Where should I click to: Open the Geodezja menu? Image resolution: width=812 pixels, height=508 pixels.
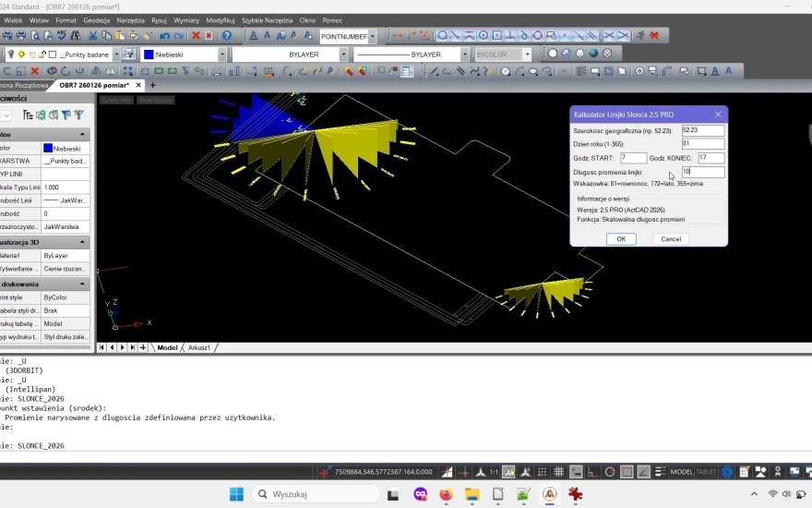click(x=96, y=19)
